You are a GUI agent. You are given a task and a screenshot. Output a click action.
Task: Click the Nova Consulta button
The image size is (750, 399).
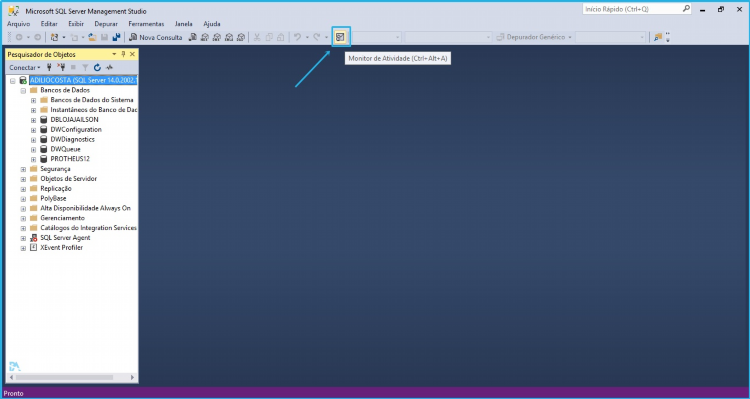click(x=156, y=37)
